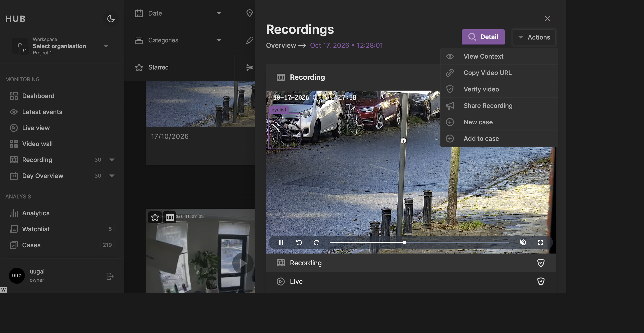Enter fullscreen video mode
Image resolution: width=644 pixels, height=333 pixels.
[541, 242]
